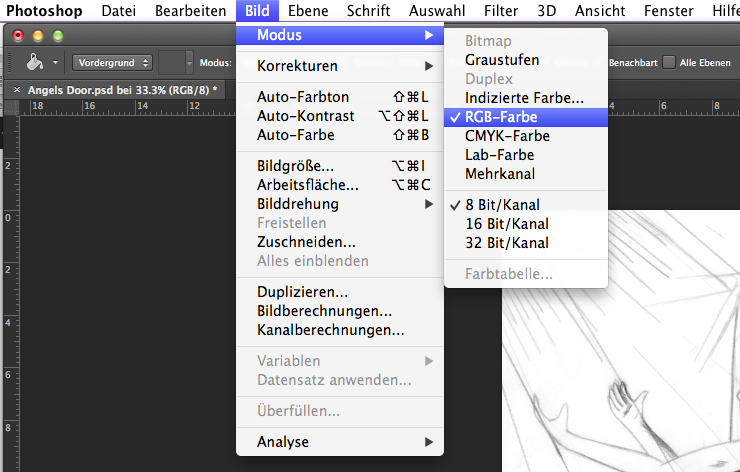Open the Bildgröße dialog

pyautogui.click(x=340, y=166)
